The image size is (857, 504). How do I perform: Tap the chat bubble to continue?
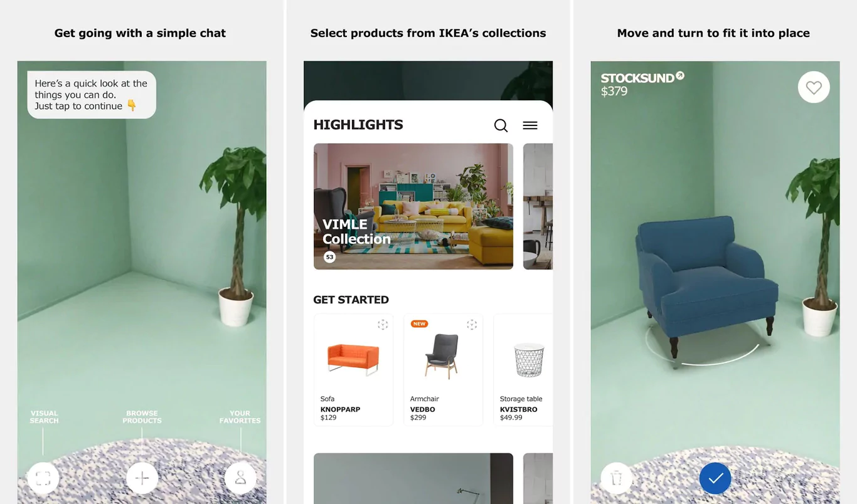pos(92,95)
